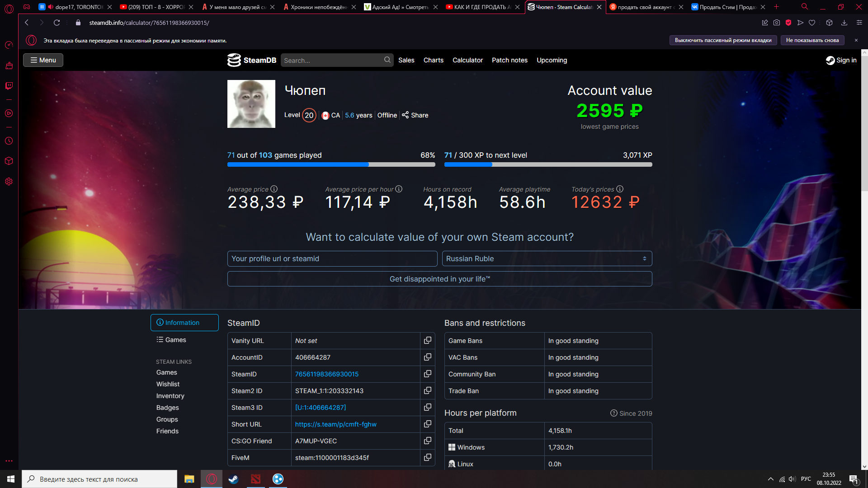Screen dimensions: 868x488
Task: Open Patch notes navigation item
Action: click(509, 60)
